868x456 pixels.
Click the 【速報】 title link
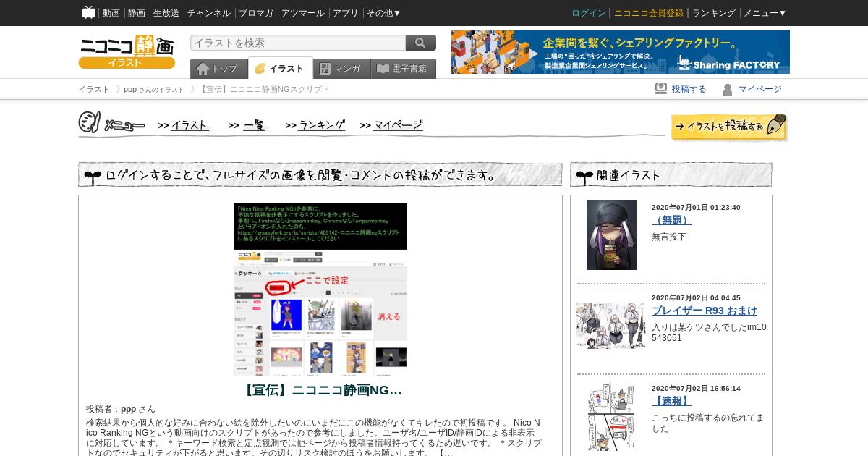(x=672, y=401)
